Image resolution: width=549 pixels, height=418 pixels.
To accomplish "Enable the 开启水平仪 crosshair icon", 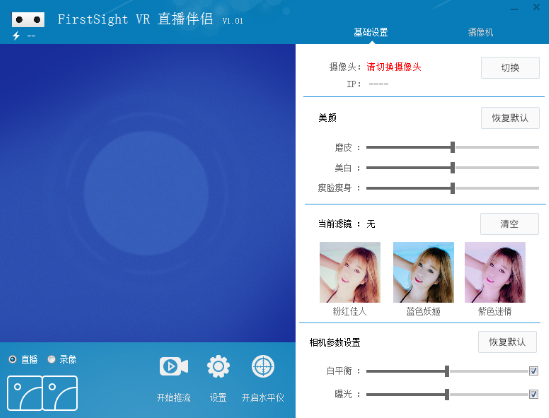I will tap(263, 367).
